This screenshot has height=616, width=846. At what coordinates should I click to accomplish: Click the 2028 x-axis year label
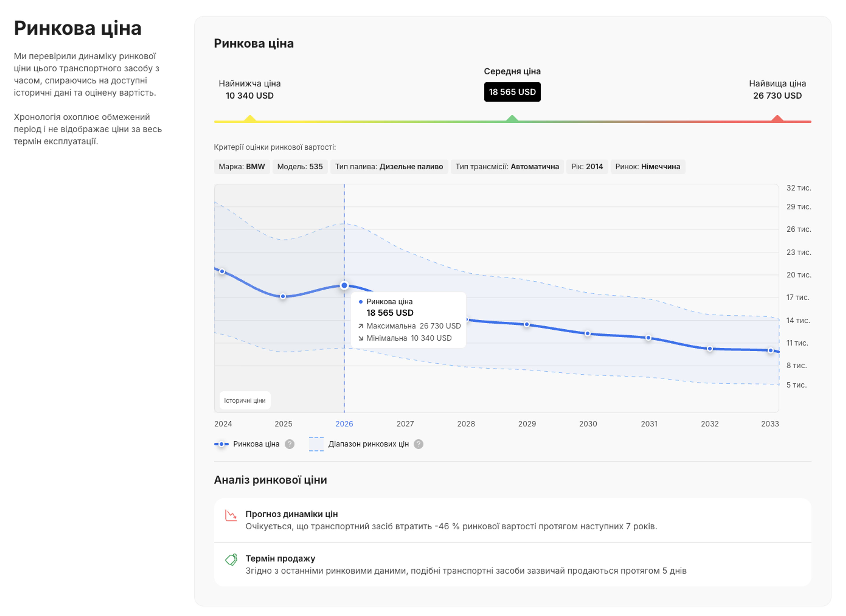pos(466,424)
